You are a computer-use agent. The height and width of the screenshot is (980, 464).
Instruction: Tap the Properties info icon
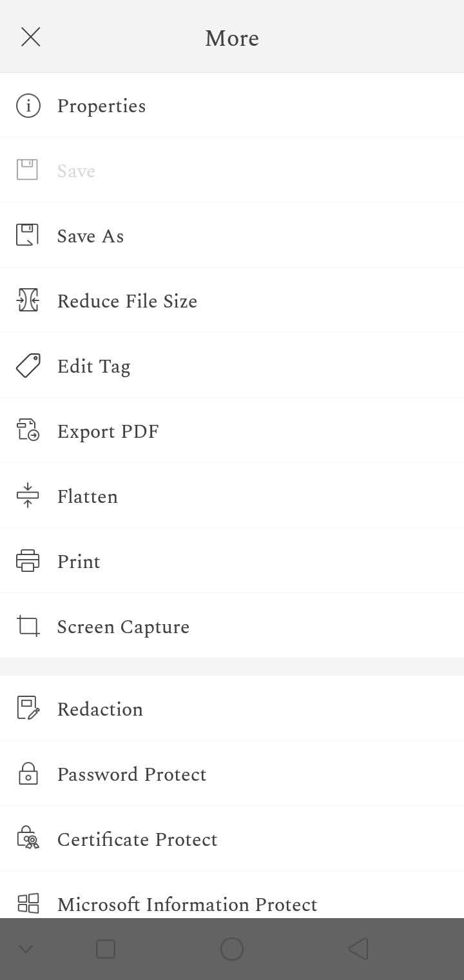28,106
